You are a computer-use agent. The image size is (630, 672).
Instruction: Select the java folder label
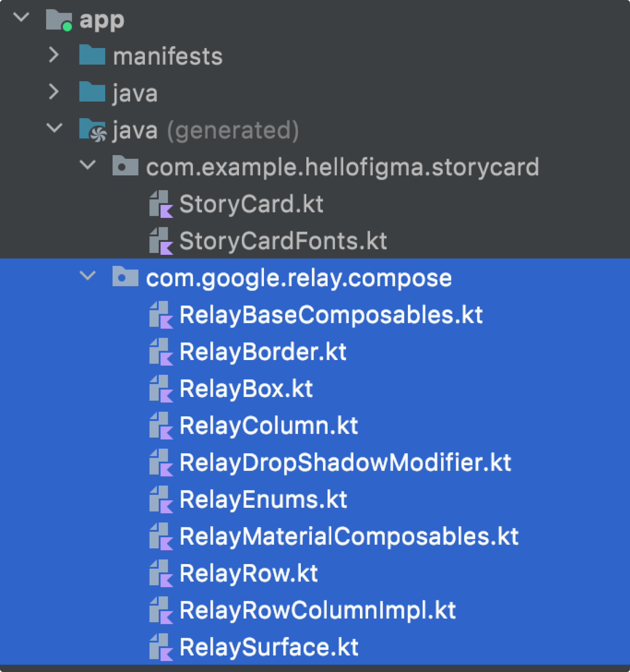click(135, 94)
